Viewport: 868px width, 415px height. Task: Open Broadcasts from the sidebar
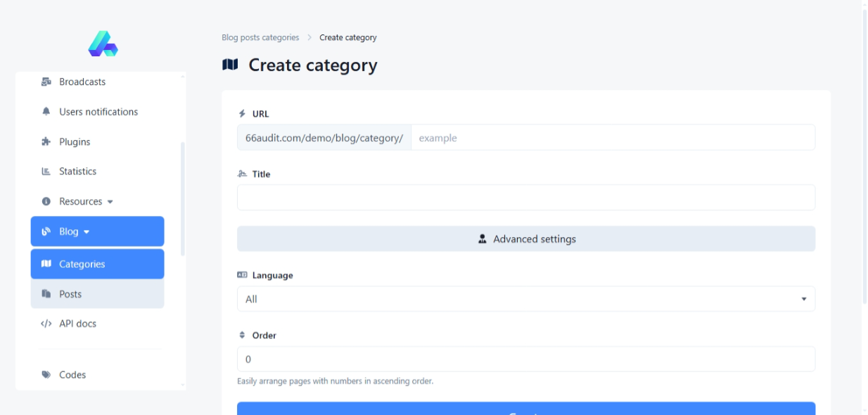click(82, 82)
